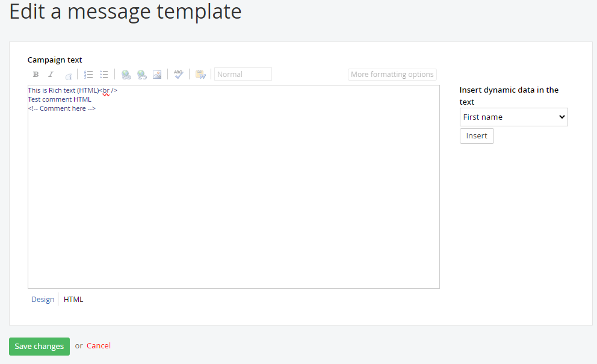Click the remove hyperlink icon

[x=141, y=75]
